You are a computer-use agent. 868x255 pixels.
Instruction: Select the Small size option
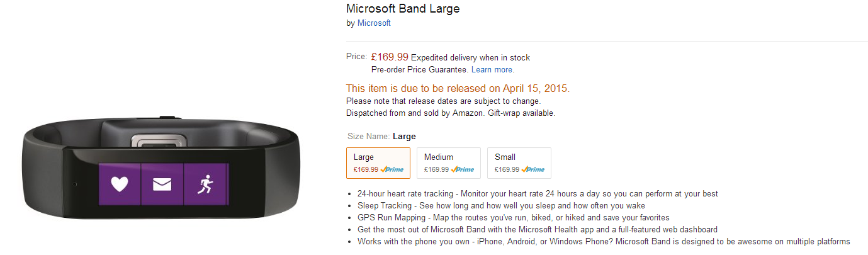pyautogui.click(x=519, y=163)
